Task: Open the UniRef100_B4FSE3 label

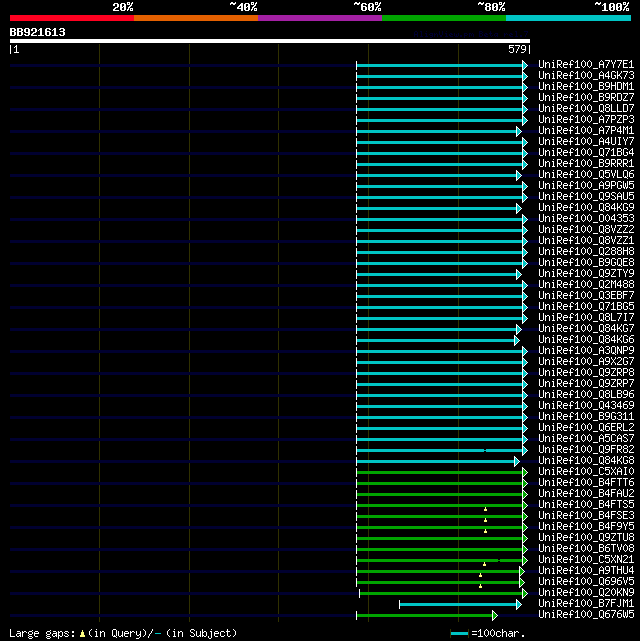Action: pyautogui.click(x=586, y=516)
